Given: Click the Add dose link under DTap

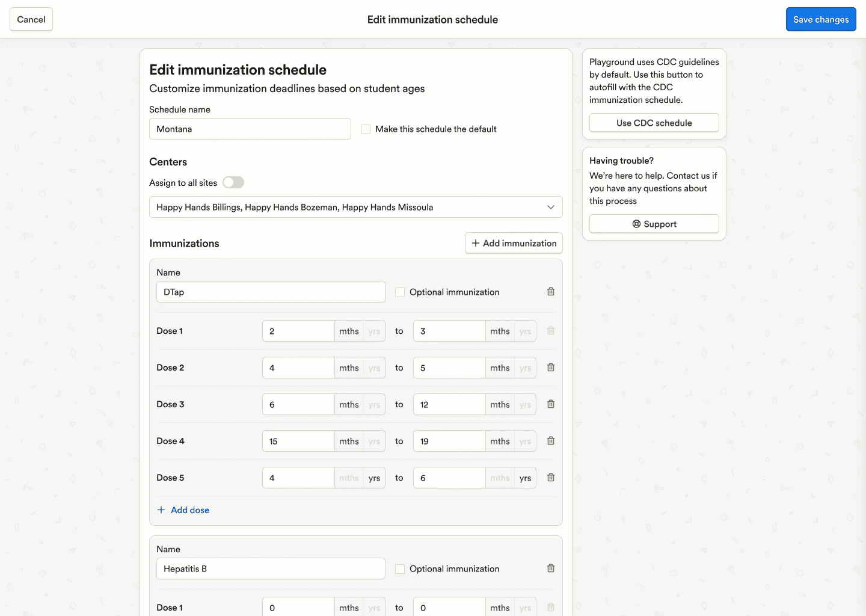Looking at the screenshot, I should point(191,510).
